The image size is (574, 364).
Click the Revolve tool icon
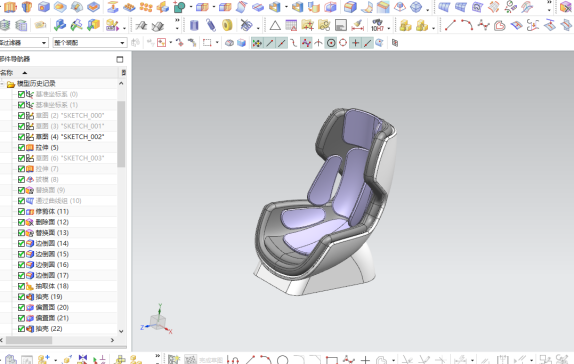pos(27,7)
